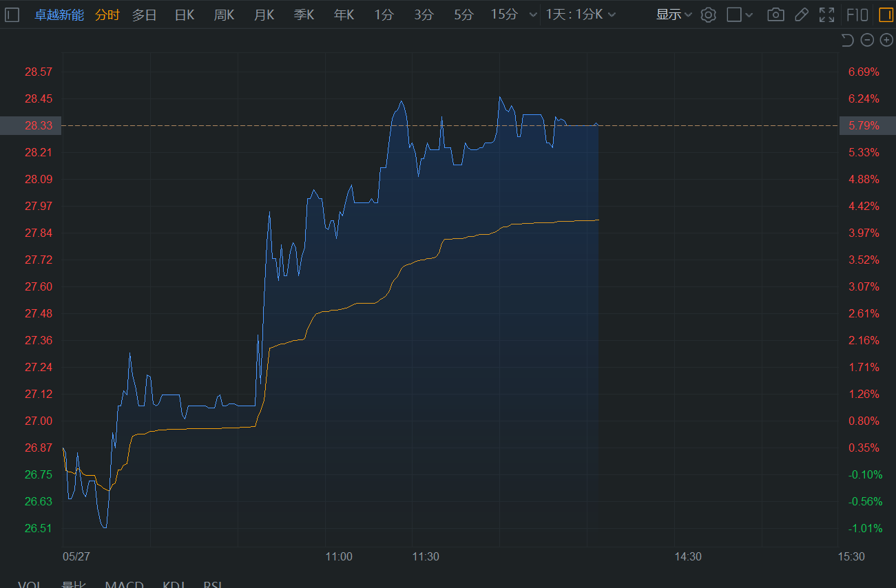The height and width of the screenshot is (588, 896).
Task: Click the 28.45 price axis label
Action: pyautogui.click(x=39, y=98)
